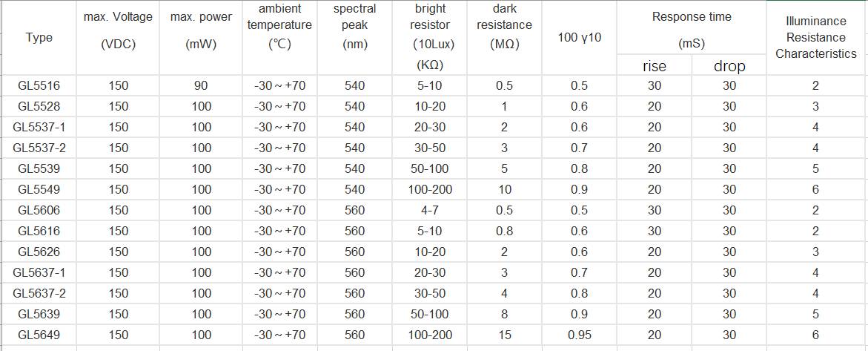The height and width of the screenshot is (351, 868).
Task: Click the 0.95 cell in GL5649 row
Action: [x=579, y=335]
